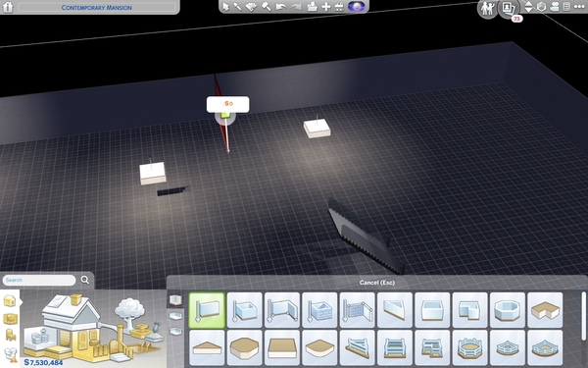Change floor level with up/down arrows
Image resolution: width=588 pixels, height=368 pixels.
click(528, 7)
